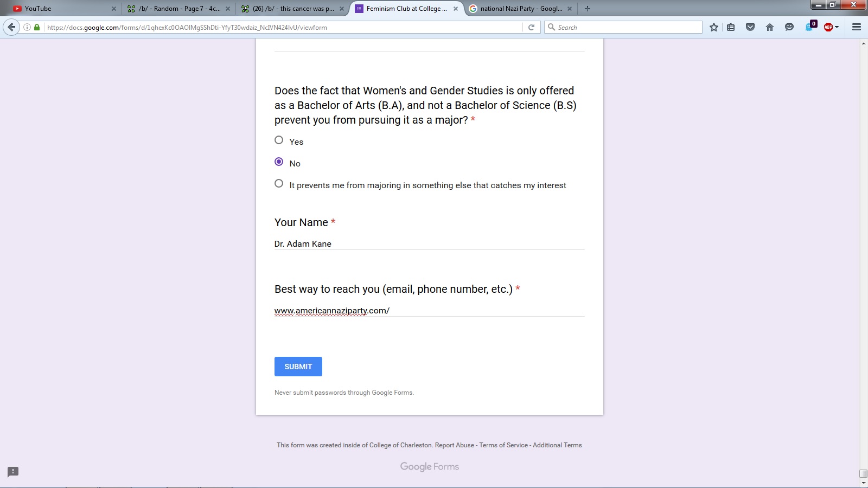Close the '(26) /b/ - this cancer' tab
Viewport: 868px width, 488px height.
[342, 9]
